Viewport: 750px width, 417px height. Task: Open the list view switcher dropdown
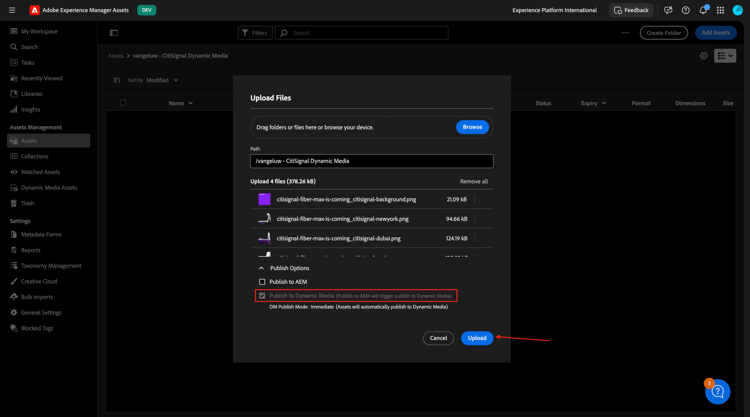(725, 56)
